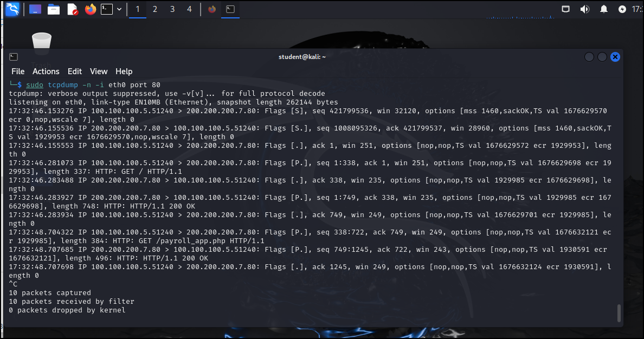Launch the terminal emulator from the panel
The image size is (644, 339).
(x=107, y=9)
